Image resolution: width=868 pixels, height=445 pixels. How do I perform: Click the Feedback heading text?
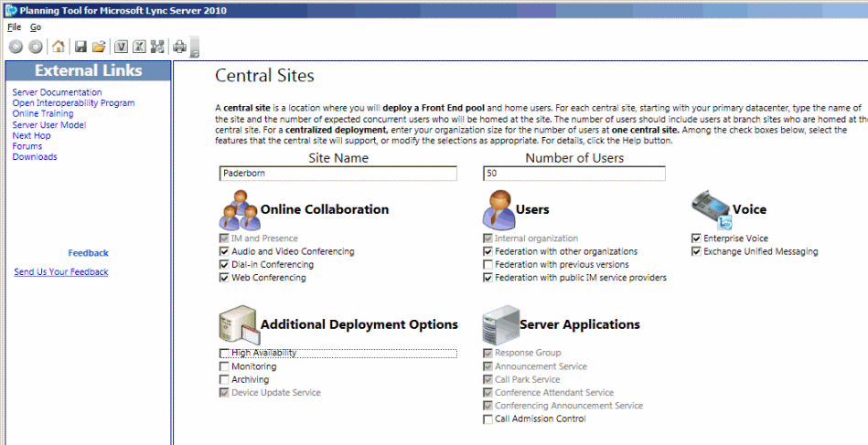pyautogui.click(x=89, y=253)
